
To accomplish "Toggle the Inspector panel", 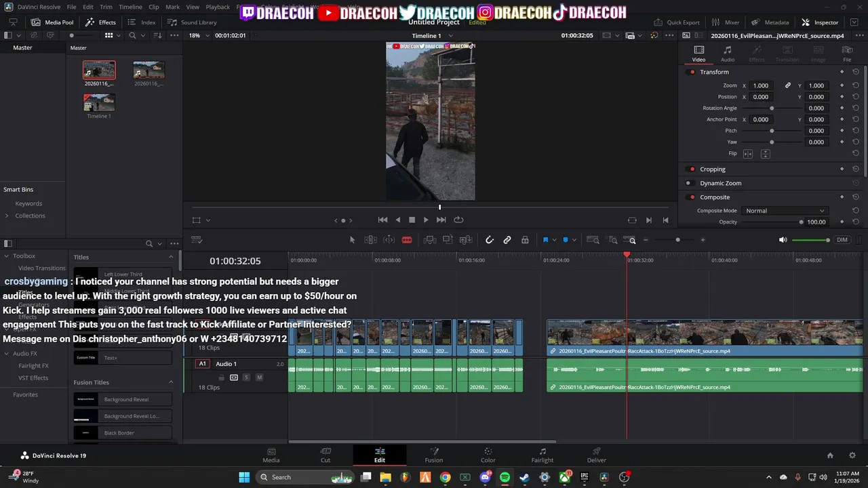I will point(820,22).
